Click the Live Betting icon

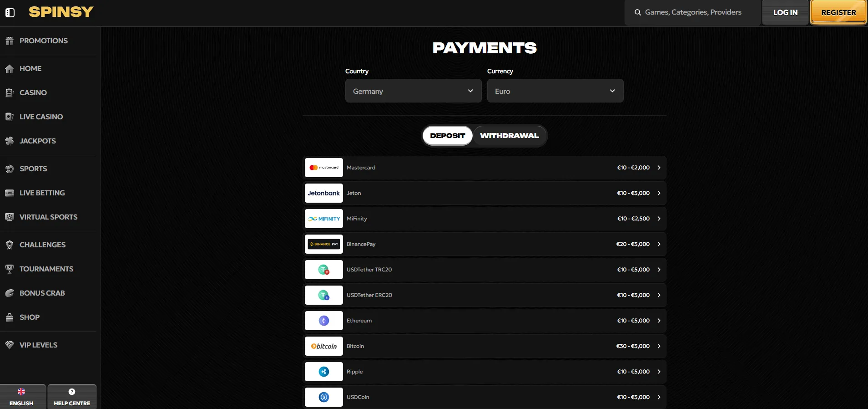(x=10, y=193)
